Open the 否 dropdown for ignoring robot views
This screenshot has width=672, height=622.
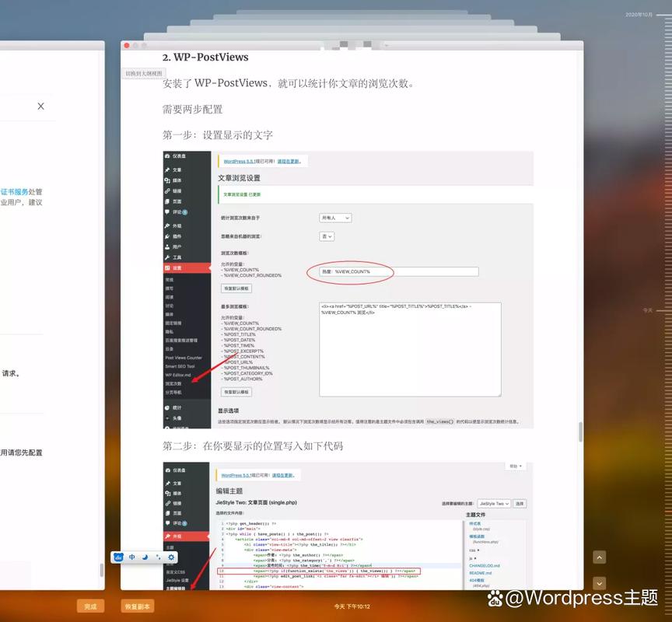point(328,236)
